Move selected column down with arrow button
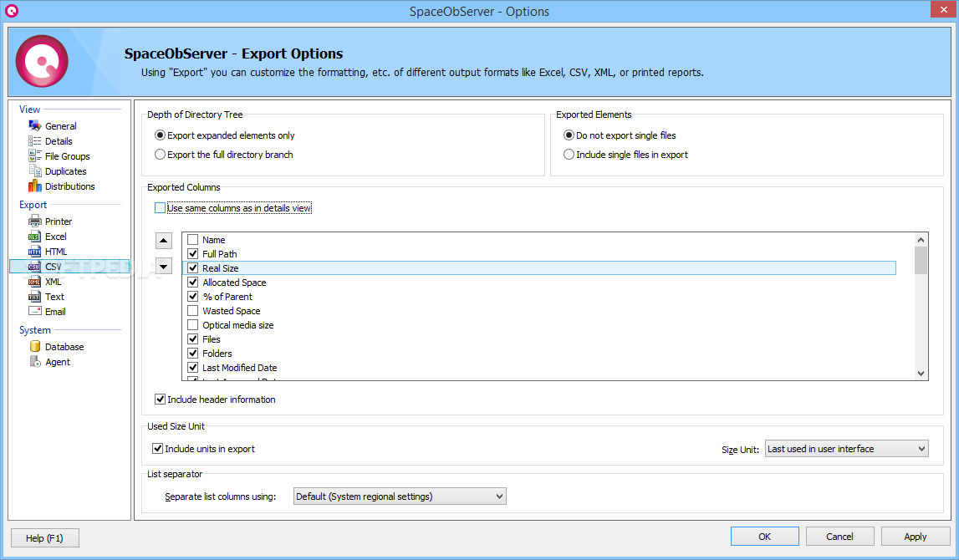 coord(163,267)
